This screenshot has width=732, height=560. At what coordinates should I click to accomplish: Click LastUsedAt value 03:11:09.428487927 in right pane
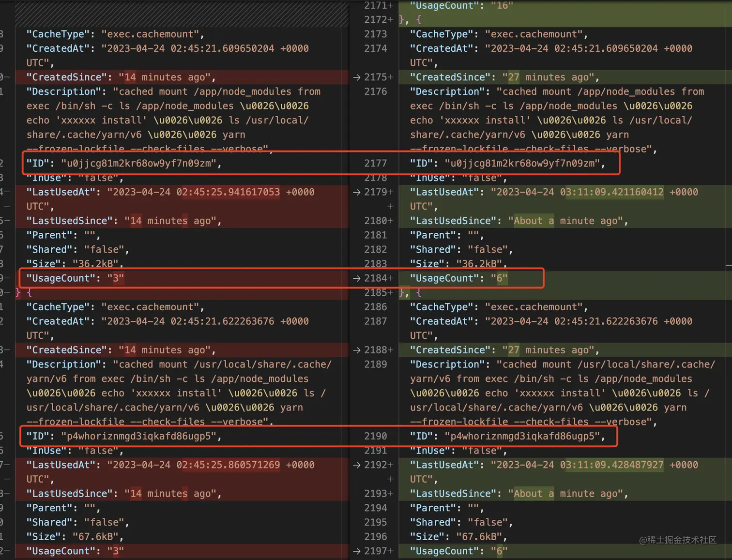coord(612,465)
